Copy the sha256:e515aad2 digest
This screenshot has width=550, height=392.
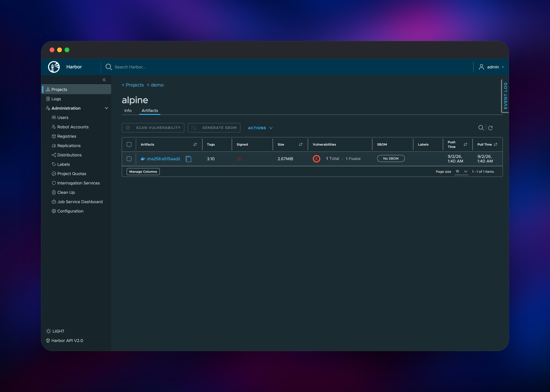click(x=188, y=159)
